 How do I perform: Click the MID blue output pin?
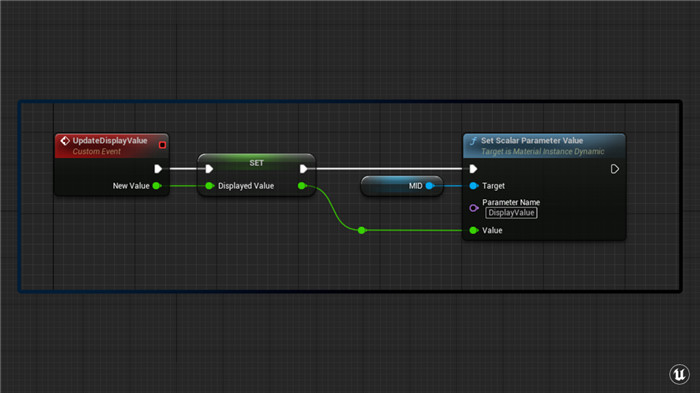tap(429, 186)
